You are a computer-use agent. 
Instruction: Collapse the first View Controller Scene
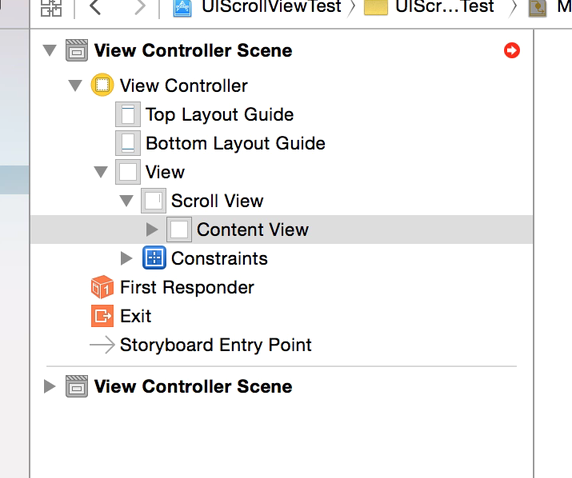[50, 50]
